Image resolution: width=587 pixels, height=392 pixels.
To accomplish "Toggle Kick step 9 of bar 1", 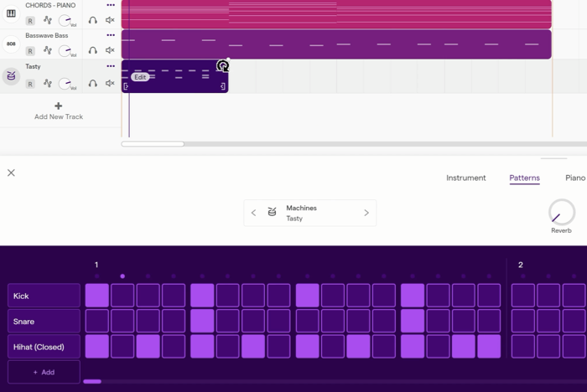I will [308, 296].
